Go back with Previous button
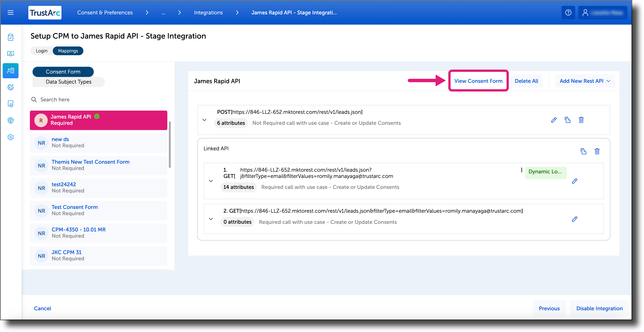The height and width of the screenshot is (332, 644). pyautogui.click(x=549, y=308)
